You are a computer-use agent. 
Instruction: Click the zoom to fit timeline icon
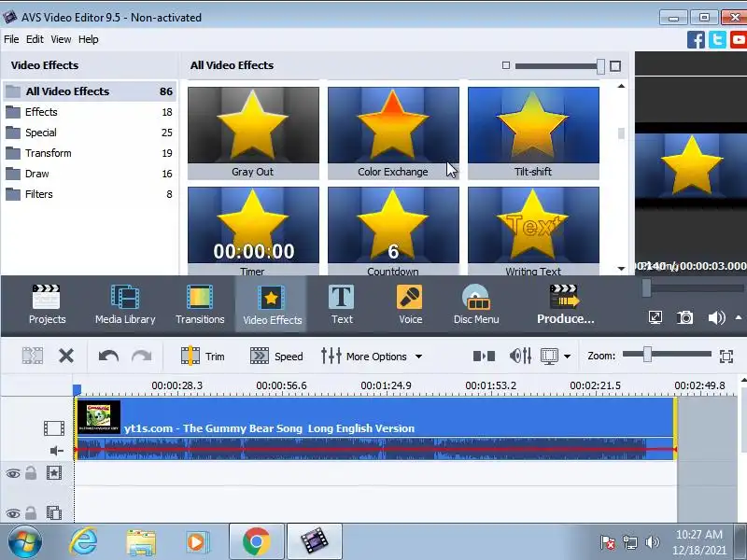pyautogui.click(x=726, y=357)
